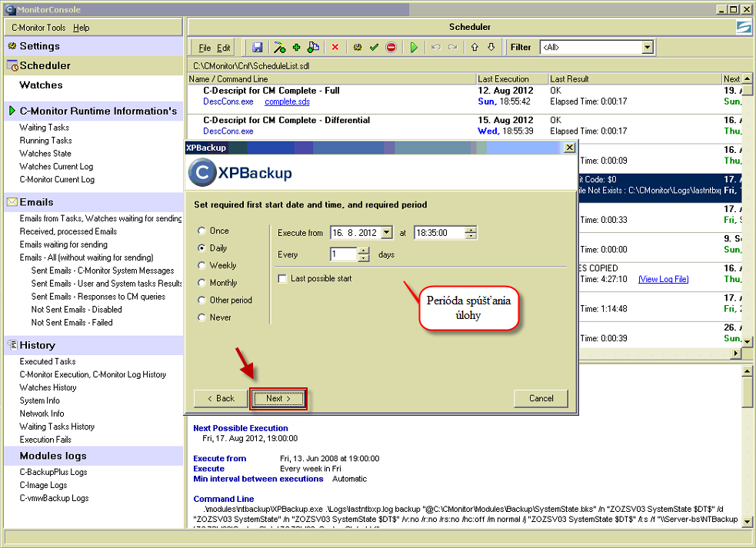
Task: Close the XPBackup dialog
Action: click(569, 148)
